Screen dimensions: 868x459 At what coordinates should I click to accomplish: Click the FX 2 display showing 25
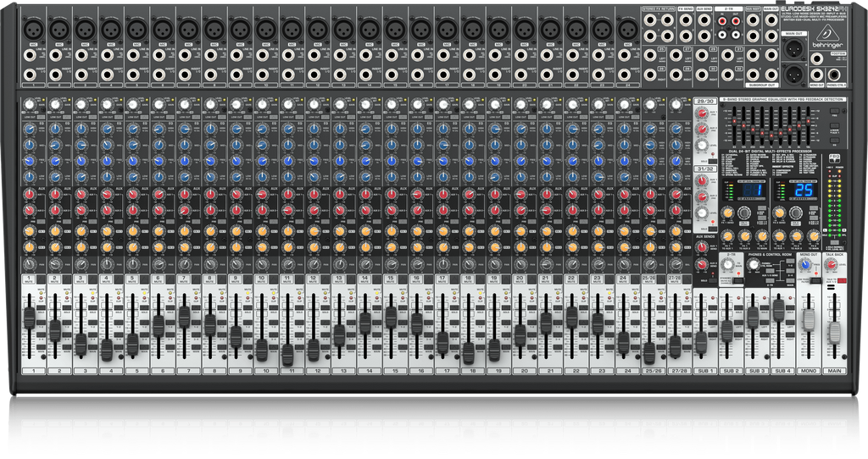[804, 191]
